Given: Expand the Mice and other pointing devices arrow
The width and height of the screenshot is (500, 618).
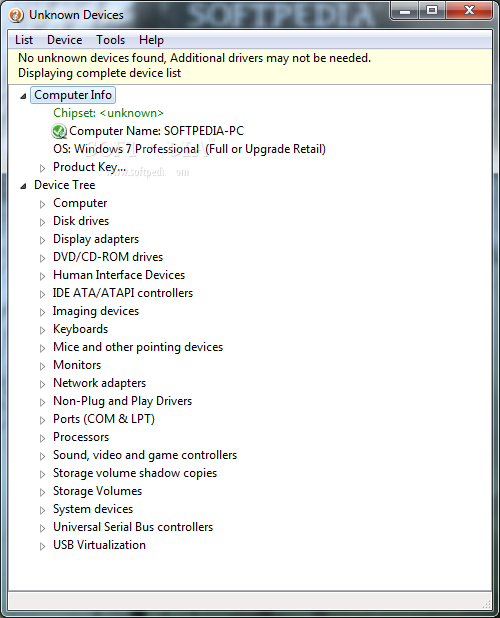Looking at the screenshot, I should 42,348.
